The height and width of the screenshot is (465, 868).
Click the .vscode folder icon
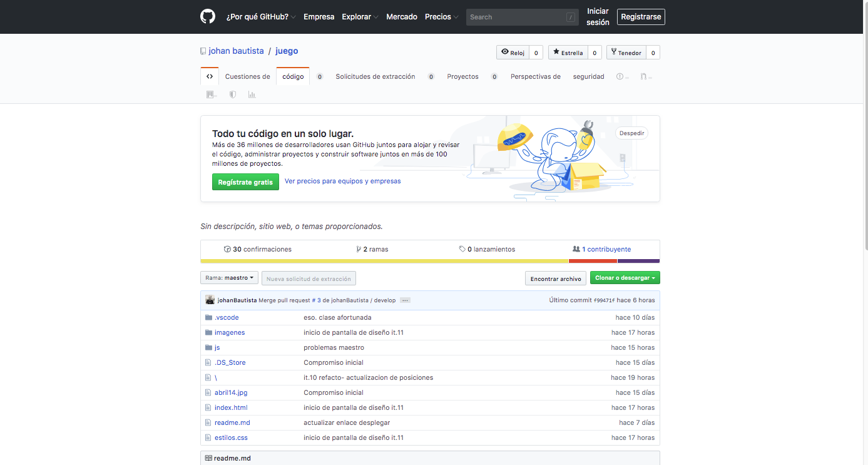tap(208, 317)
